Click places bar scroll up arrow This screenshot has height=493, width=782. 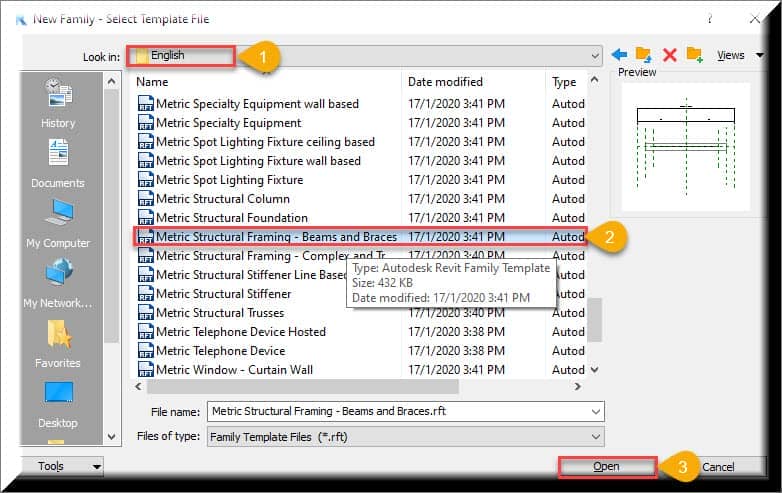111,81
